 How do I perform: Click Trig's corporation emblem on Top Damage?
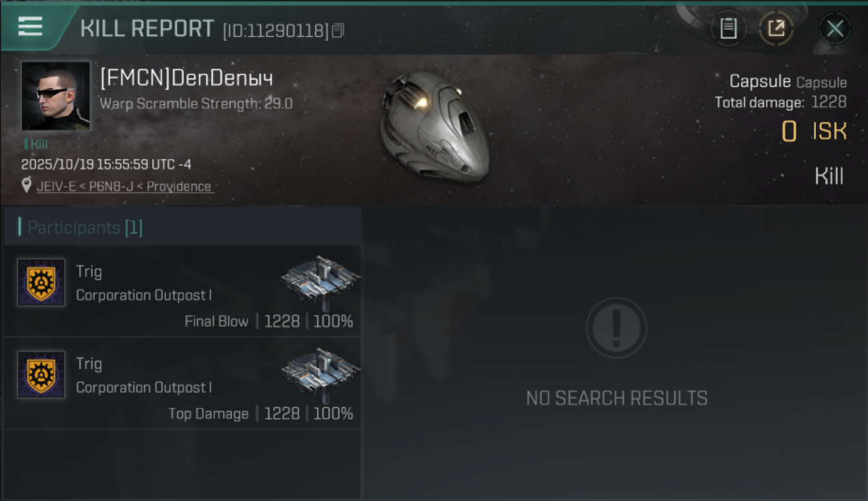[41, 375]
